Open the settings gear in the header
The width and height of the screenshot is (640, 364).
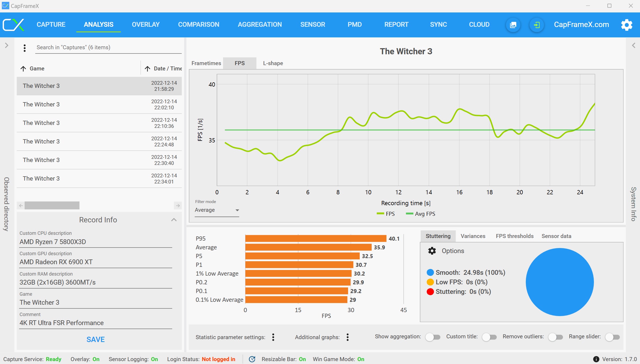pyautogui.click(x=626, y=25)
